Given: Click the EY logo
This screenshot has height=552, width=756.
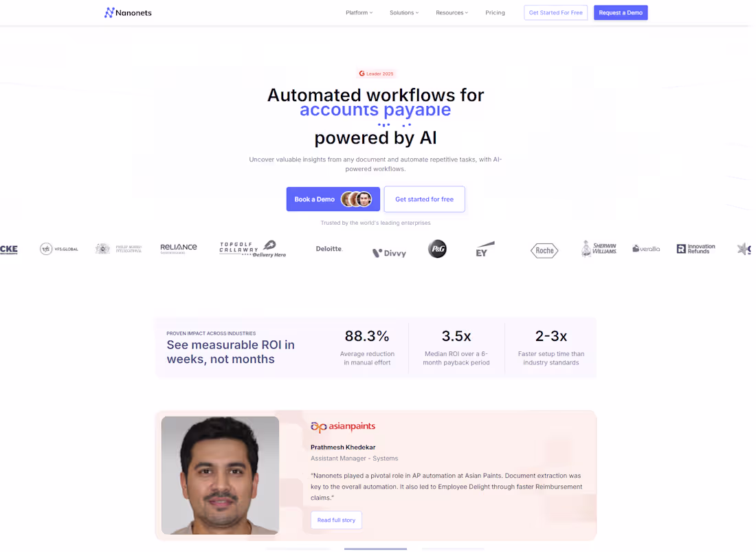Looking at the screenshot, I should click(x=484, y=249).
